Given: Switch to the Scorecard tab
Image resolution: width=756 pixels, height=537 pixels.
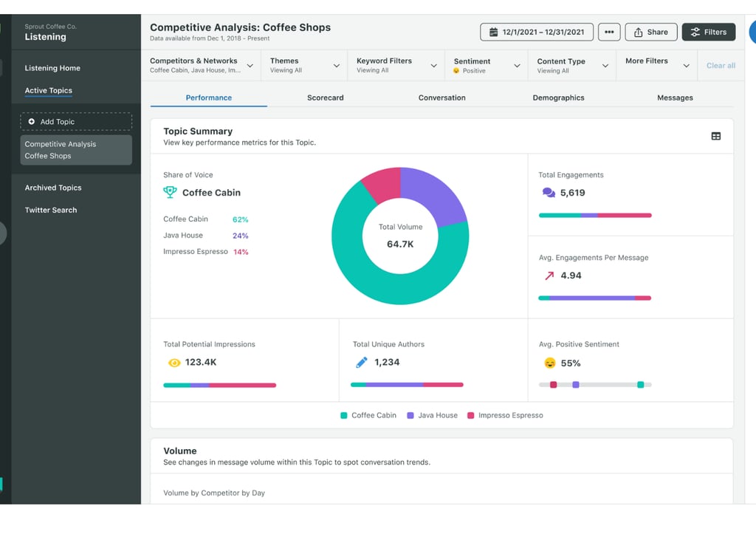Looking at the screenshot, I should click(326, 98).
